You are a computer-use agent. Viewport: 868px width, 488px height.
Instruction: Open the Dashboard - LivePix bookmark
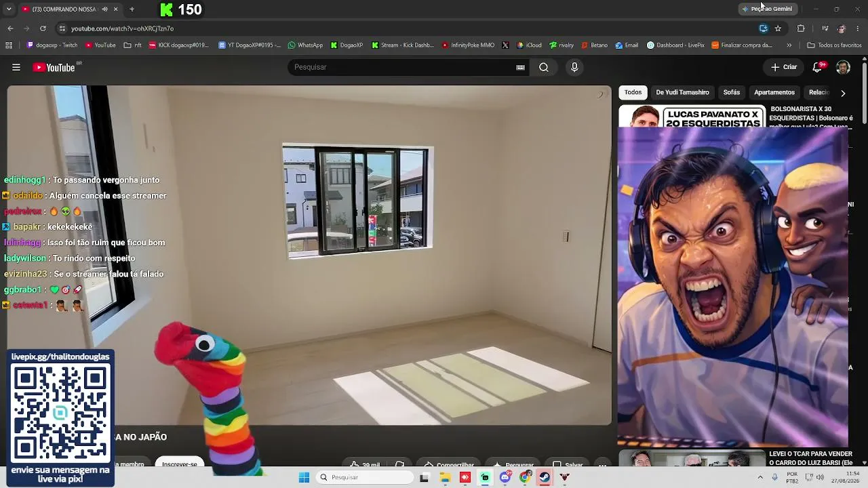coord(675,45)
